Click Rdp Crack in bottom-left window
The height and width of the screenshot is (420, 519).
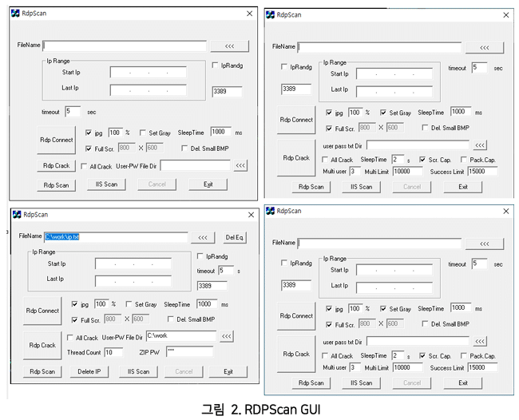(x=42, y=345)
